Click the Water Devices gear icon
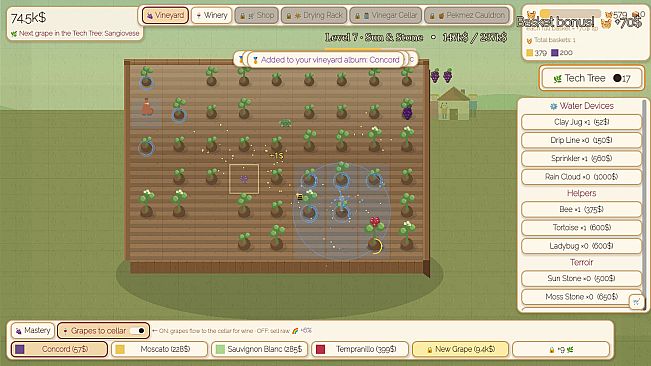This screenshot has width=651, height=366. tap(553, 106)
